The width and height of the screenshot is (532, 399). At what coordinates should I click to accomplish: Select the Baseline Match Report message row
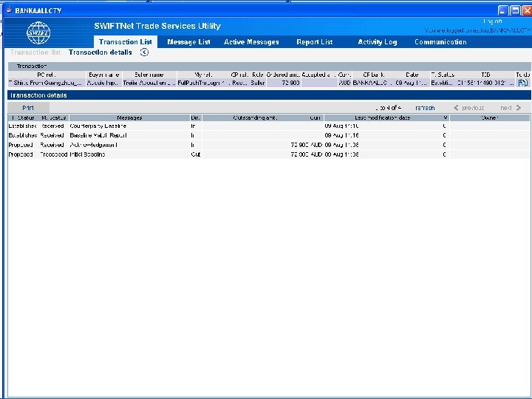pos(268,135)
